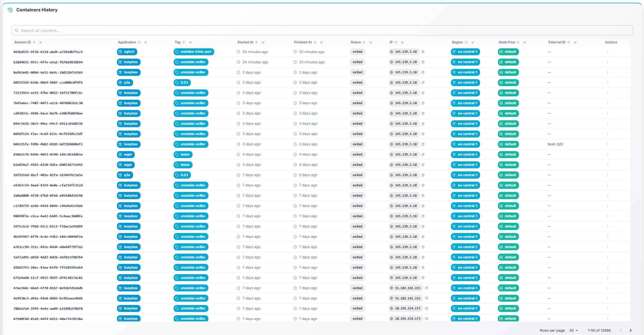Sort the Finished At column with its arrow
The image size is (644, 335).
coord(315,42)
